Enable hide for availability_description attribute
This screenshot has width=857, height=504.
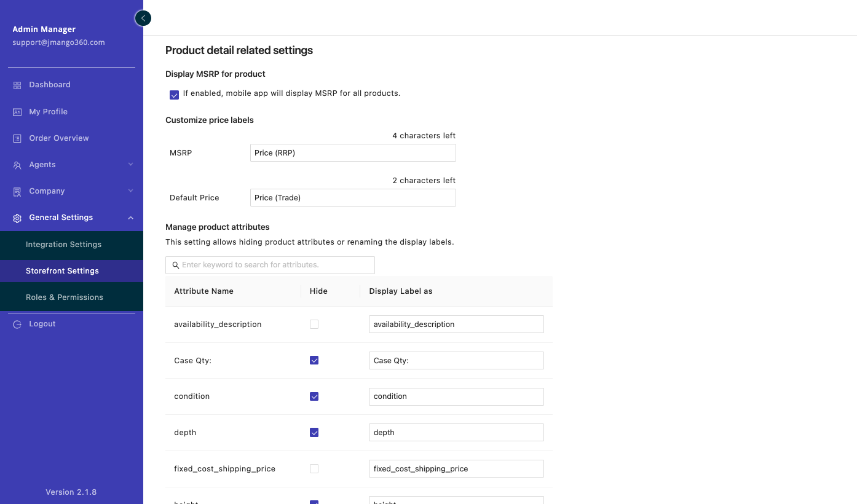pos(314,325)
